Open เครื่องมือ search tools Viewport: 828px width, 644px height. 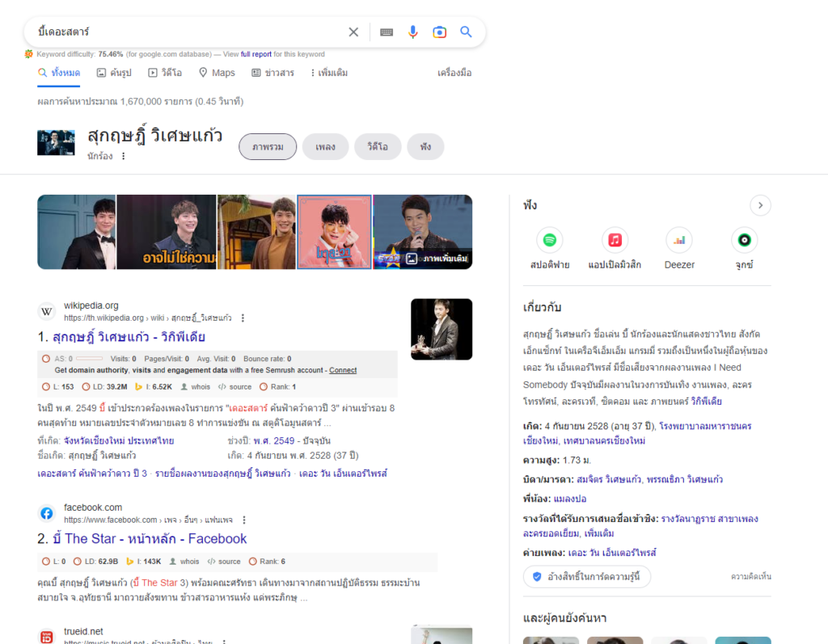point(454,73)
